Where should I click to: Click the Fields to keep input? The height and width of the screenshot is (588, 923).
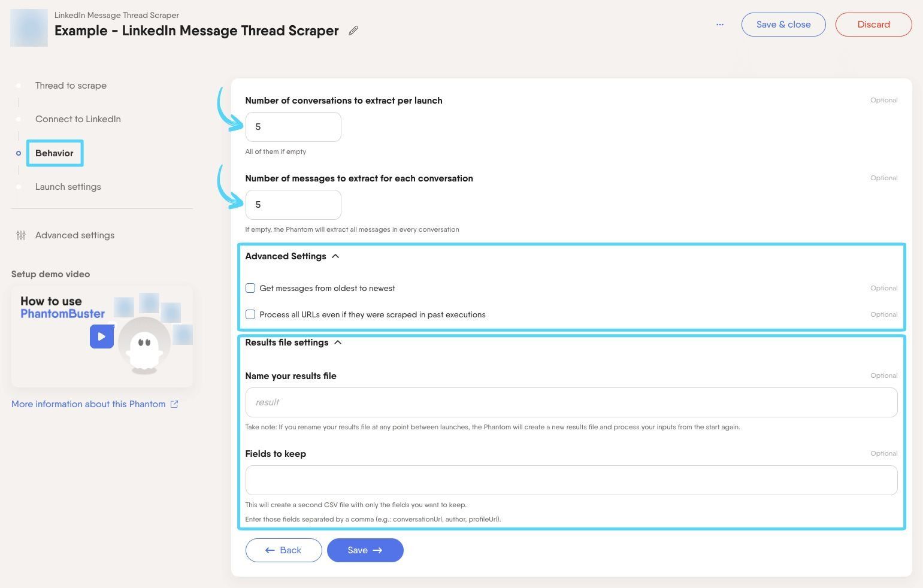coord(571,480)
